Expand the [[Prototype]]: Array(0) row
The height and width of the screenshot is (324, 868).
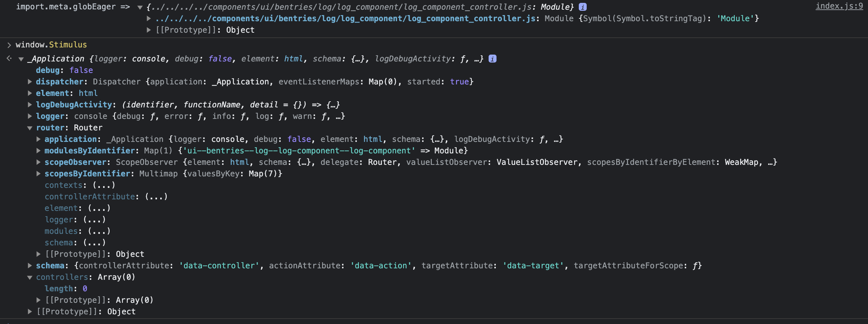coord(39,300)
